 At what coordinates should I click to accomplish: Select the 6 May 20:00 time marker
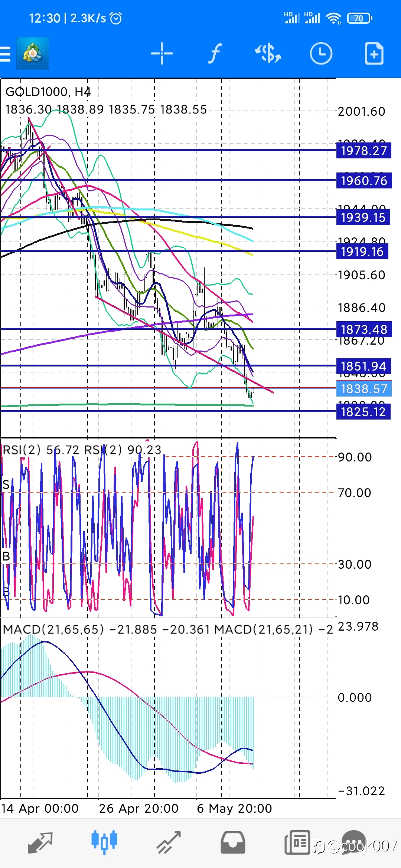click(x=234, y=808)
